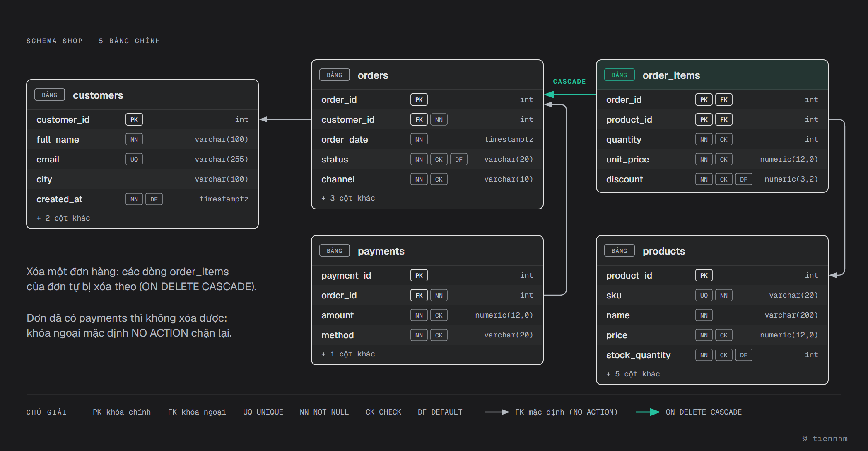The height and width of the screenshot is (451, 868).
Task: Click 'varchar(255)' type of email
Action: (x=222, y=159)
